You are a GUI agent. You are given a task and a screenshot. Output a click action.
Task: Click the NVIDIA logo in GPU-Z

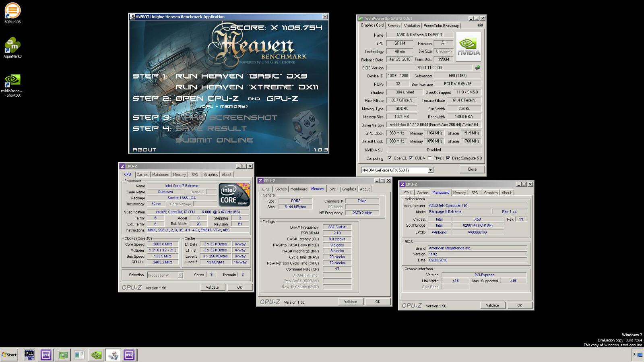point(469,47)
